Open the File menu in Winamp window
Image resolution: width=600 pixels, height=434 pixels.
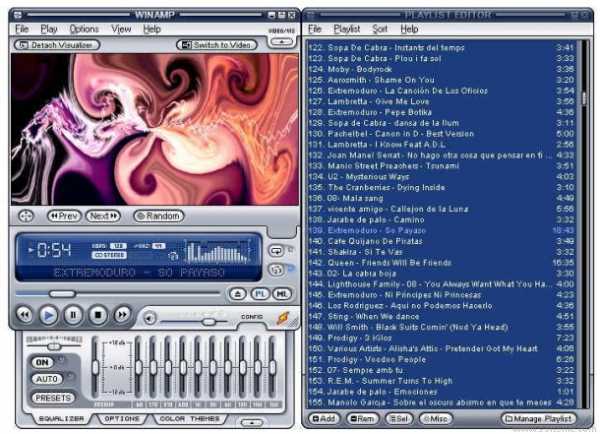(22, 29)
